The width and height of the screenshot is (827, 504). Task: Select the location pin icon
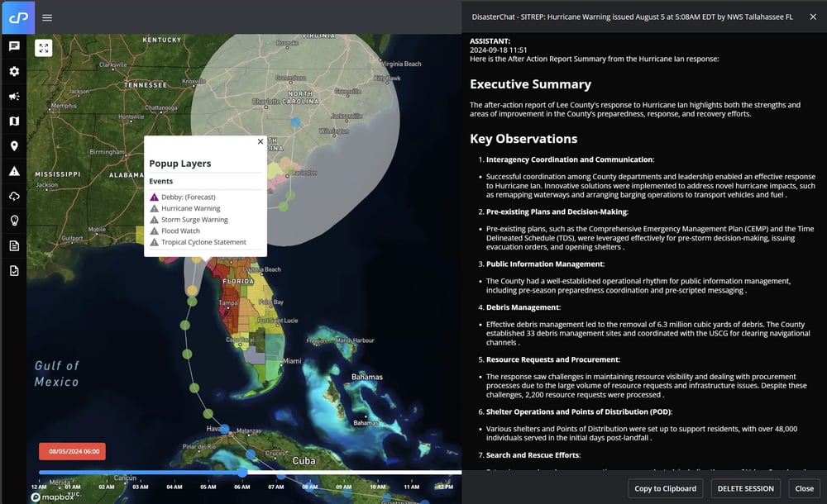[14, 146]
